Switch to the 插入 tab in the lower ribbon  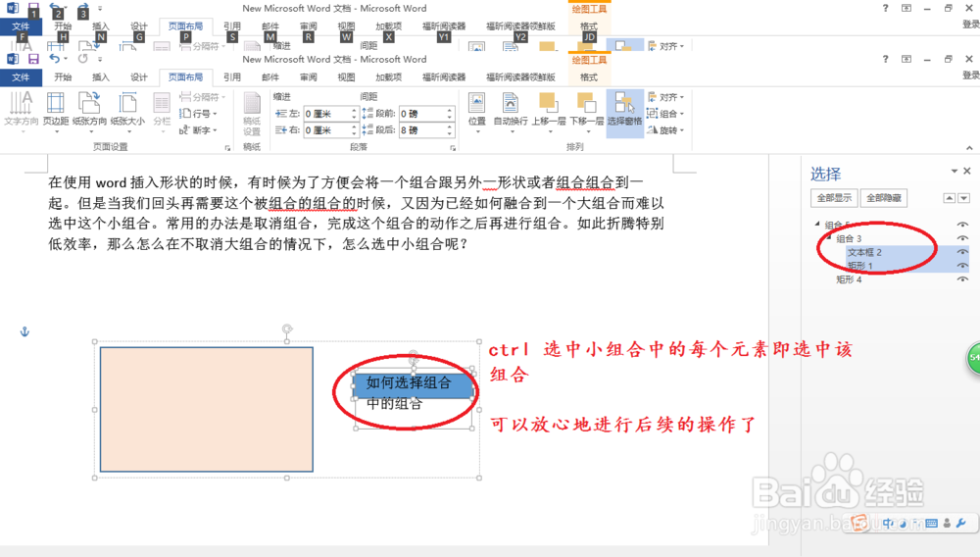pyautogui.click(x=101, y=77)
